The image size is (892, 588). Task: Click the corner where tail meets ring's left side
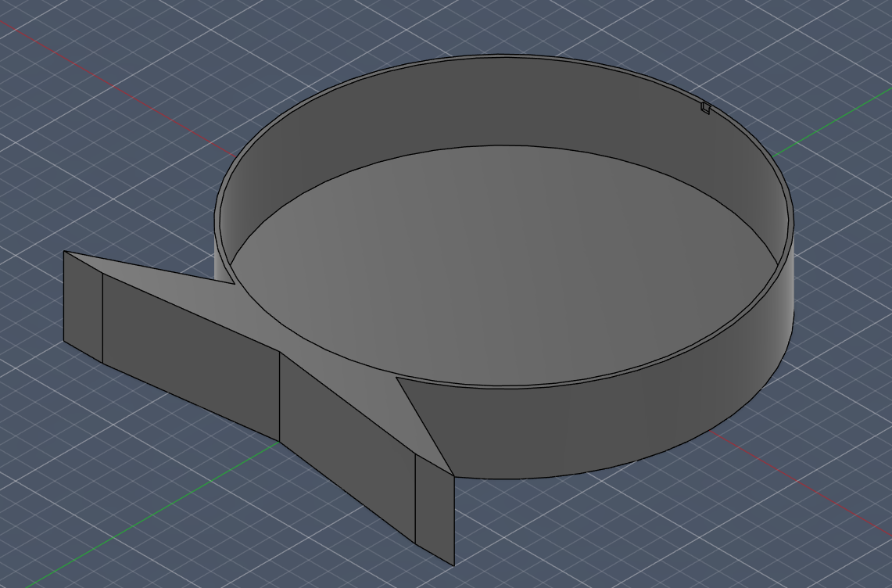click(235, 284)
